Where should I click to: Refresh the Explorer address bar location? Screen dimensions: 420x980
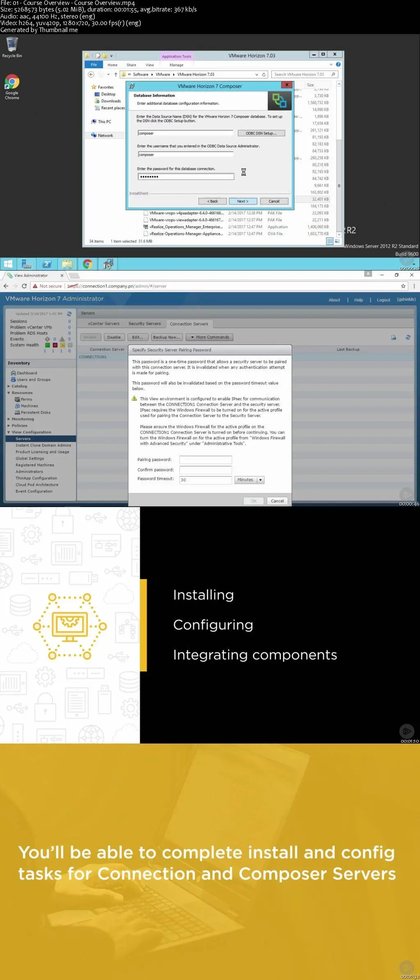tap(264, 74)
